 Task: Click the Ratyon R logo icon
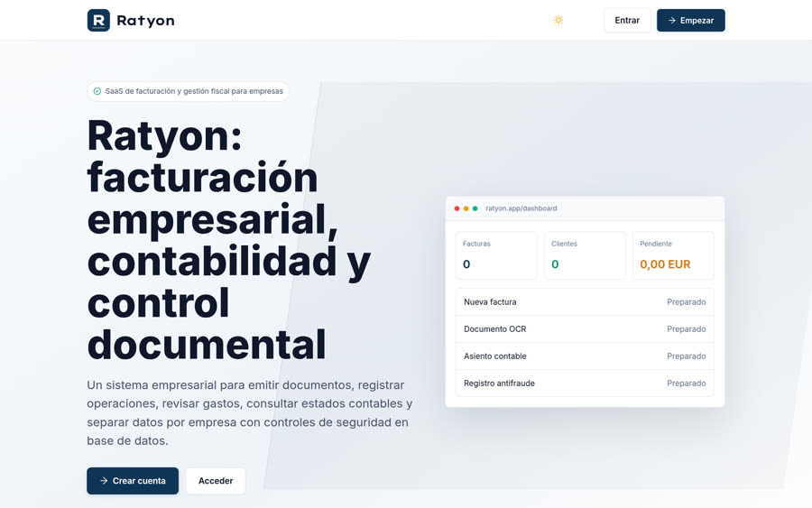click(x=98, y=20)
